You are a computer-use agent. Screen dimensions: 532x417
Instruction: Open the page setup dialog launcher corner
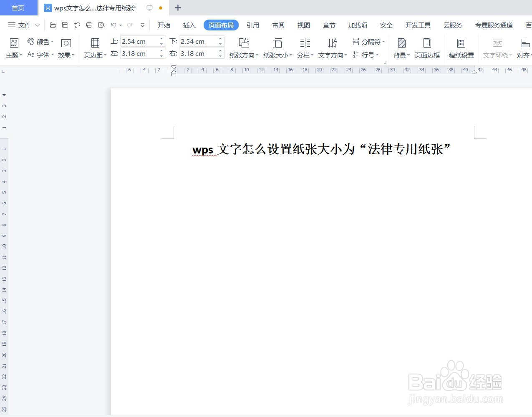tap(385, 63)
